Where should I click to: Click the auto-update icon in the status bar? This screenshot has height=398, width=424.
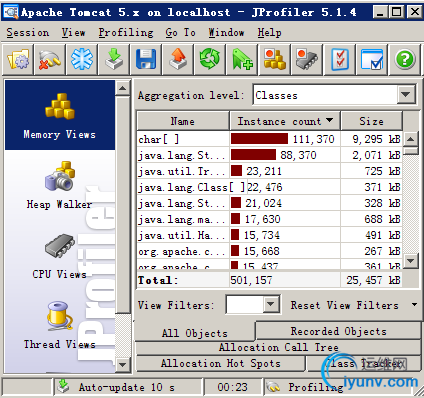click(x=63, y=387)
